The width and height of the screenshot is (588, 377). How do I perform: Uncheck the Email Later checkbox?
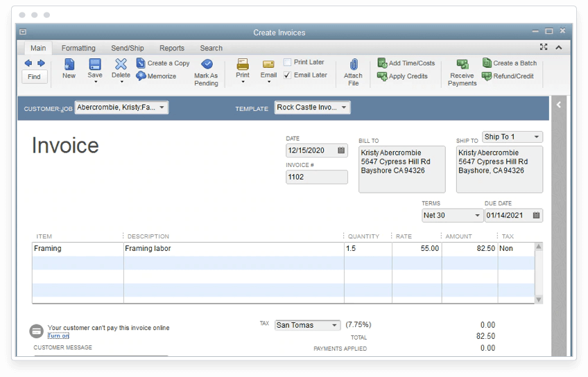point(287,75)
